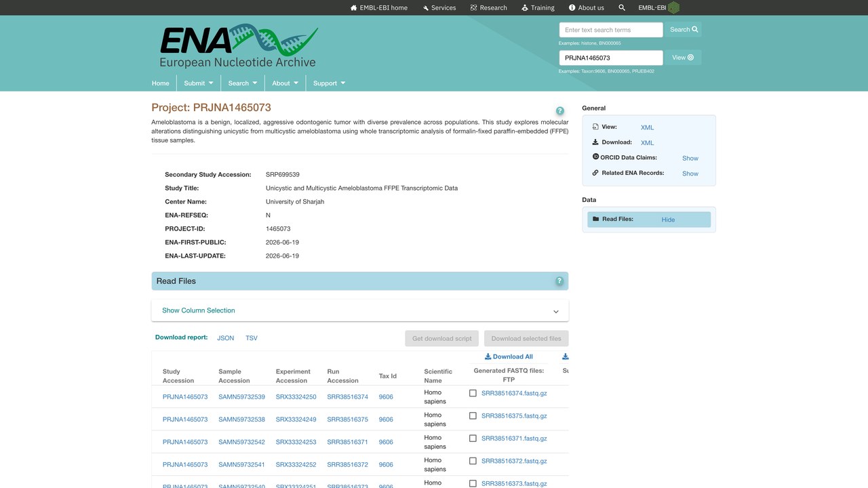Viewport: 868px width, 488px height.
Task: Click the help icon in Read Files header
Action: (x=559, y=281)
